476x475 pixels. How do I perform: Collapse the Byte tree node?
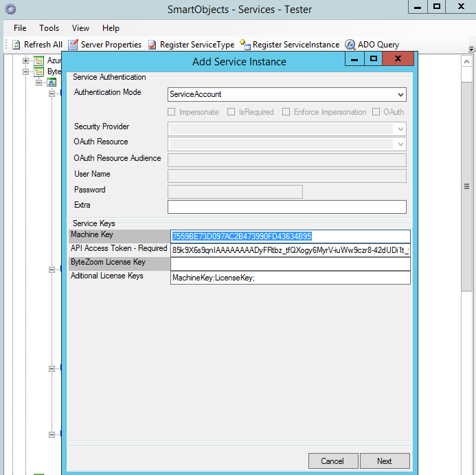[26, 72]
